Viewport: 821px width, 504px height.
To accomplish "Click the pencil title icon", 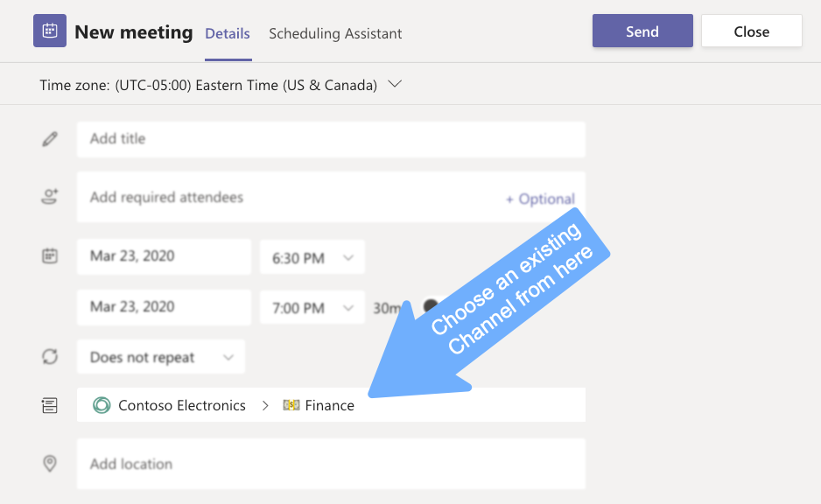I will (x=50, y=139).
